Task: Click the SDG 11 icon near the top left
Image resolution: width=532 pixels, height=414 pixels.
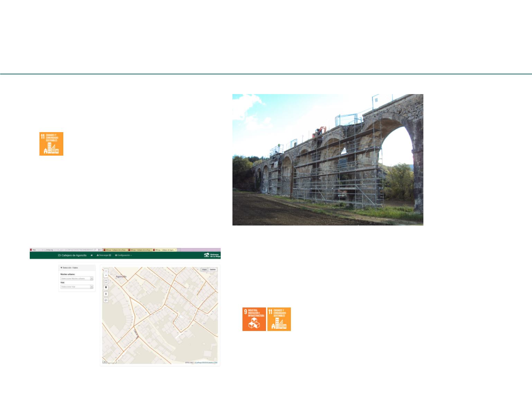Action: pos(51,144)
